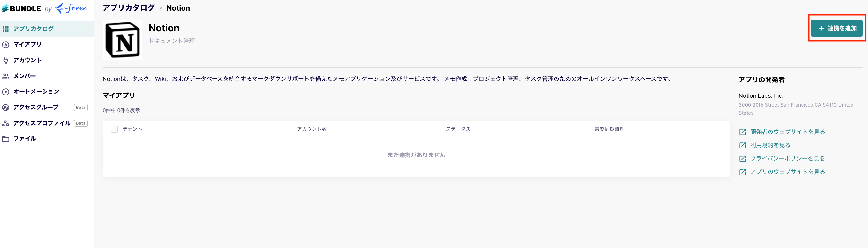Viewport: 868px width, 248px height.
Task: Open オートメーション in the sidebar
Action: 47,91
